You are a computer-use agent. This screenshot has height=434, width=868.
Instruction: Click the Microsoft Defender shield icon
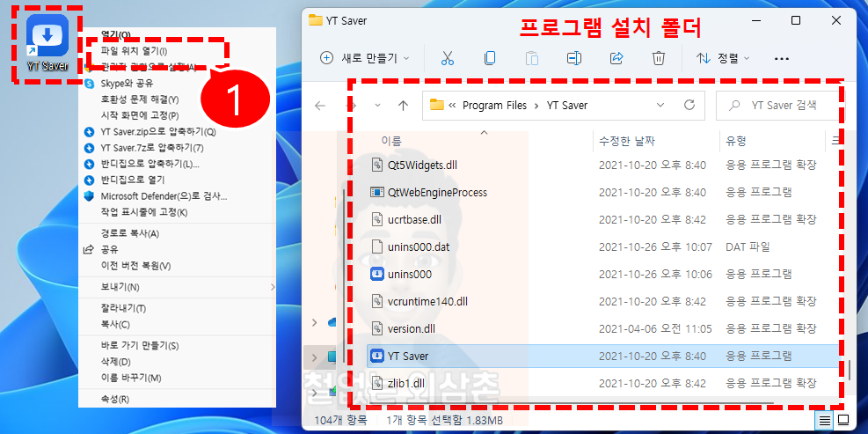[x=89, y=196]
